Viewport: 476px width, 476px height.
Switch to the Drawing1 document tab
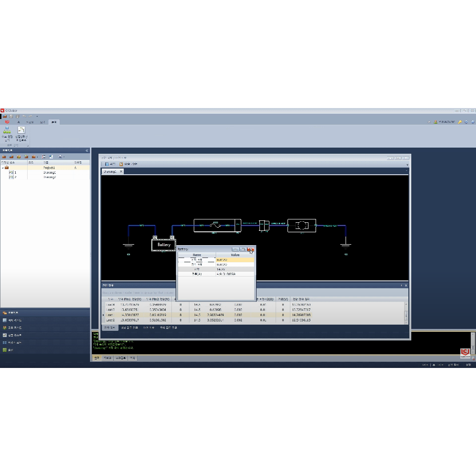pyautogui.click(x=110, y=171)
